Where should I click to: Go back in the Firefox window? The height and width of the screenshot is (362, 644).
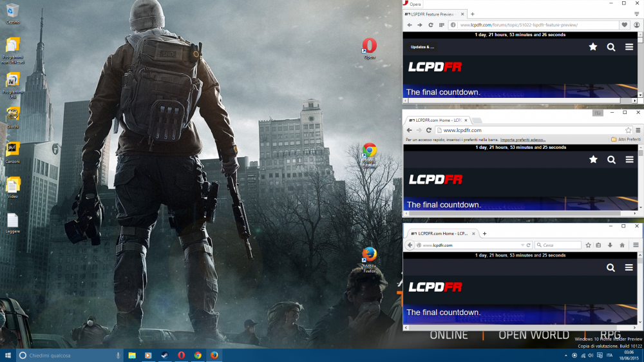coord(410,245)
